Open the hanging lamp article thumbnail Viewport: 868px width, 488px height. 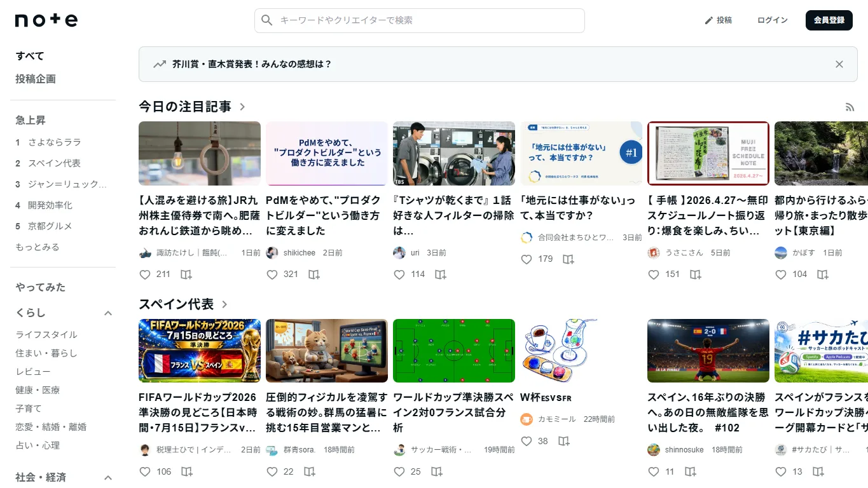[200, 153]
